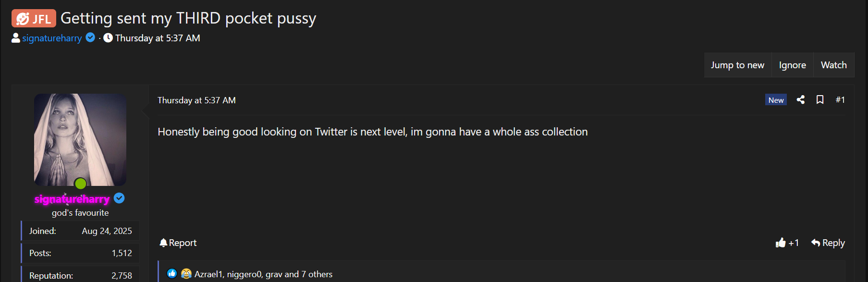Click the user icon before the thread author's name
868x282 pixels.
point(15,38)
